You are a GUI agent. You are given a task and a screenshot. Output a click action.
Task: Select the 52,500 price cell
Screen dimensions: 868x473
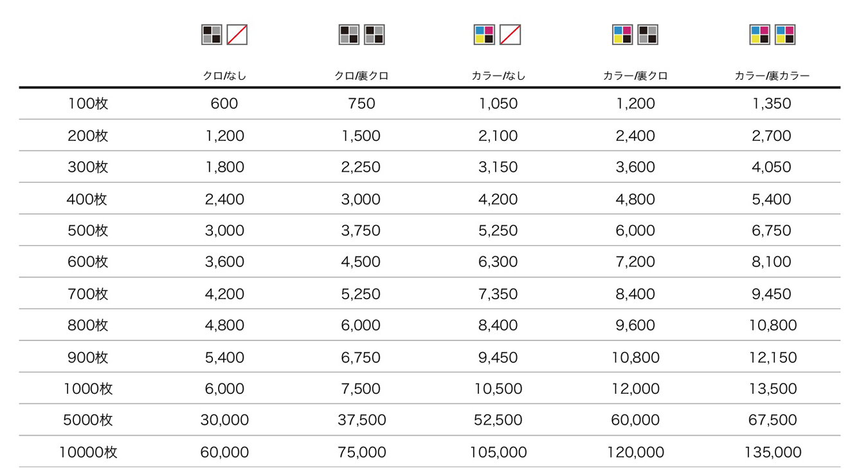(498, 420)
